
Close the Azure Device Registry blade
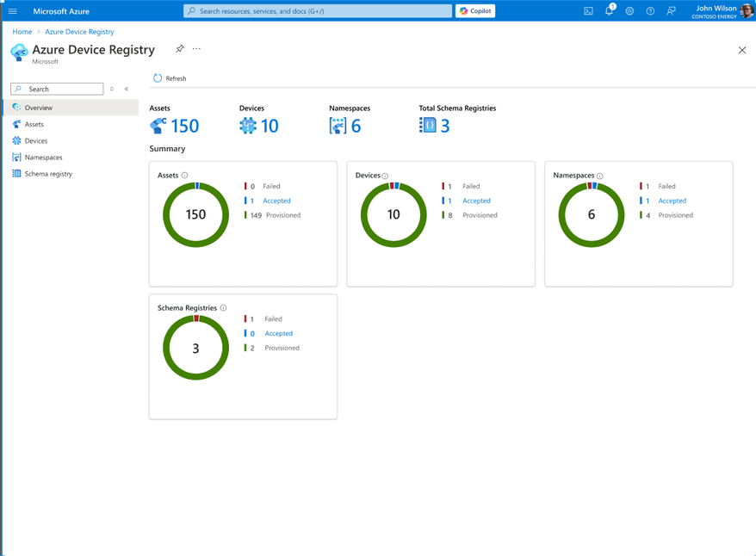point(742,50)
